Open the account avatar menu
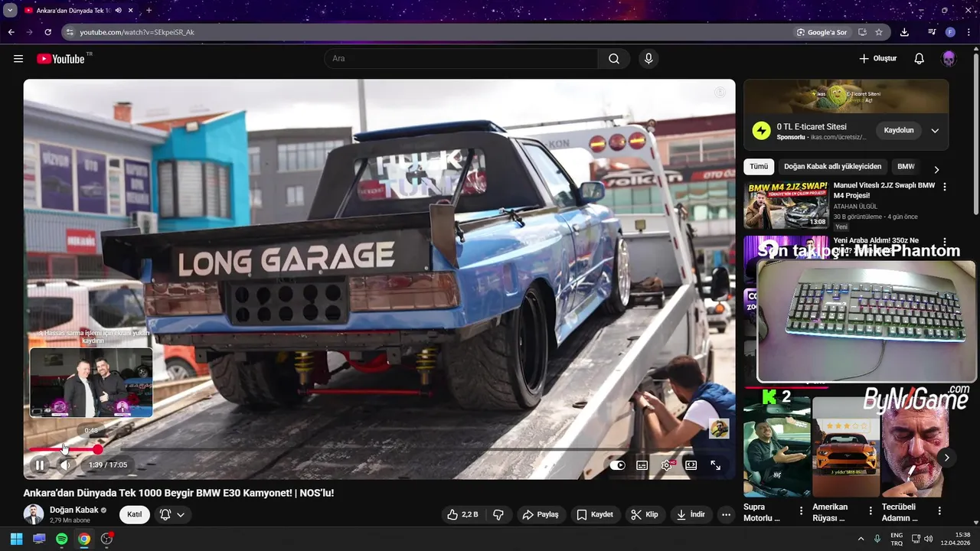Viewport: 980px width, 551px height. click(x=949, y=59)
